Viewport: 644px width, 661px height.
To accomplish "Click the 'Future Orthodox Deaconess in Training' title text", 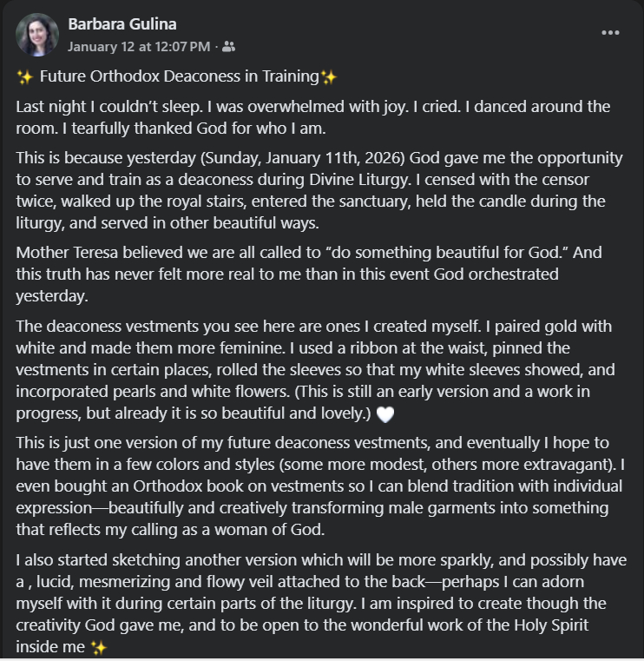I will 180,76.
